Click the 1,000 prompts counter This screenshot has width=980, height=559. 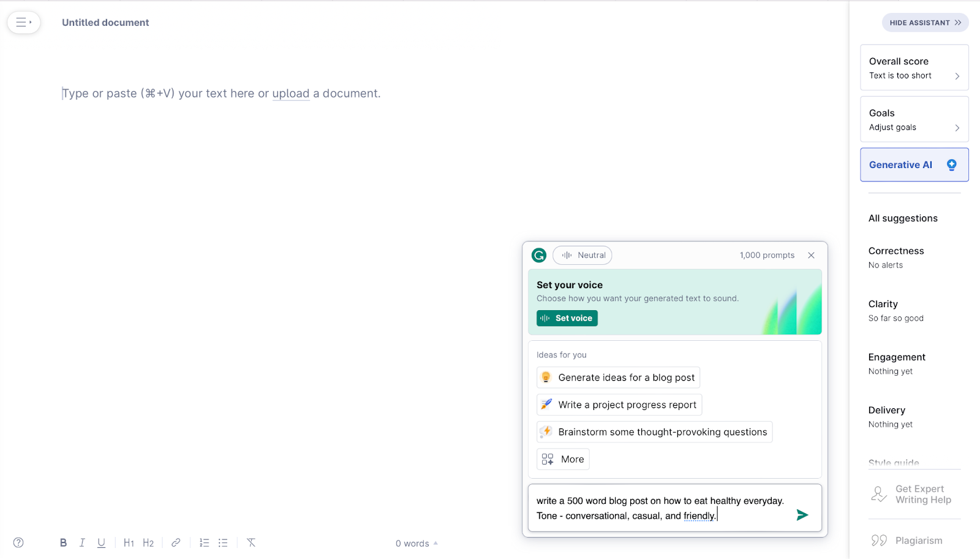click(x=767, y=255)
